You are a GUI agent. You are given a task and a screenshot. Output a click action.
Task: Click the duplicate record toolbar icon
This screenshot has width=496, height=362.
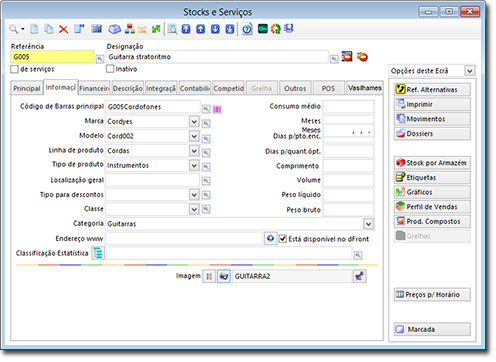coord(49,29)
